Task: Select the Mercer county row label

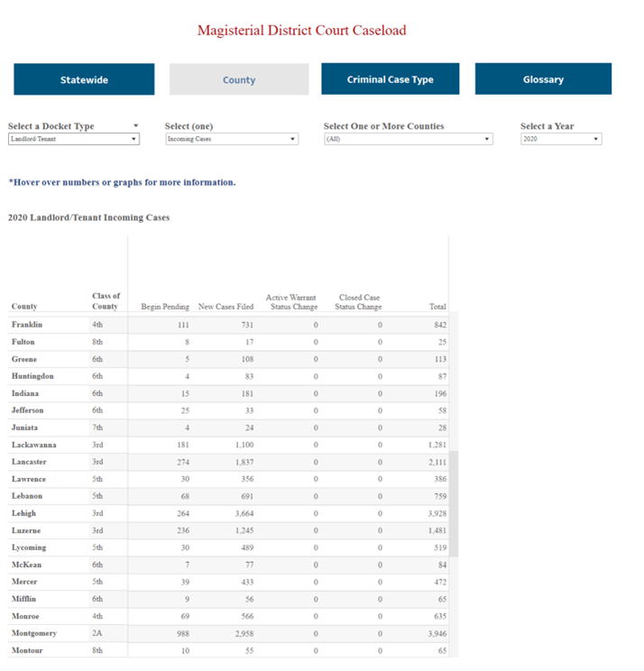Action: (24, 582)
